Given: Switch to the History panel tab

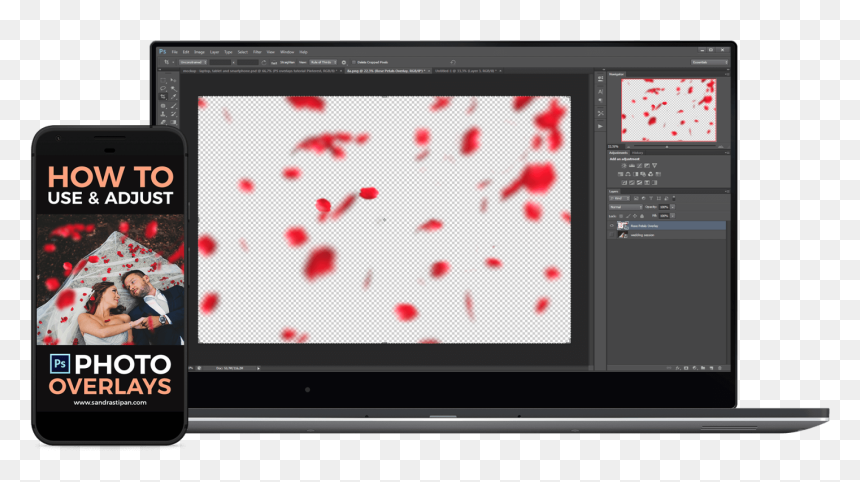Looking at the screenshot, I should click(x=637, y=153).
